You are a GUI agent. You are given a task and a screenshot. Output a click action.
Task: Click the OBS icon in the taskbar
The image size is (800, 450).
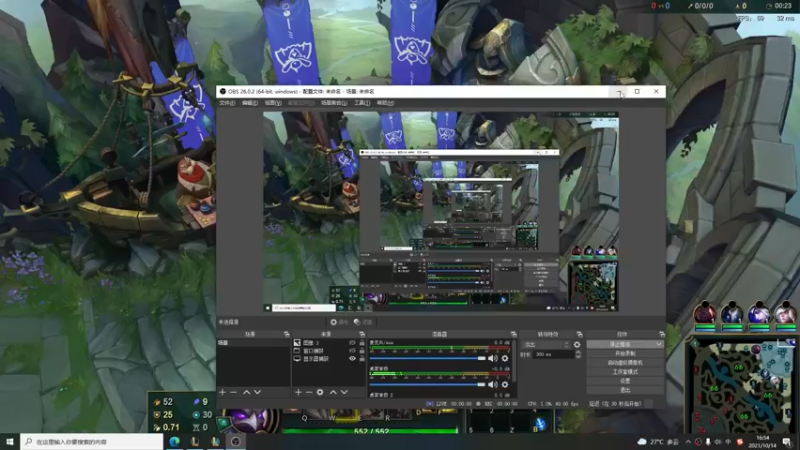click(x=236, y=442)
